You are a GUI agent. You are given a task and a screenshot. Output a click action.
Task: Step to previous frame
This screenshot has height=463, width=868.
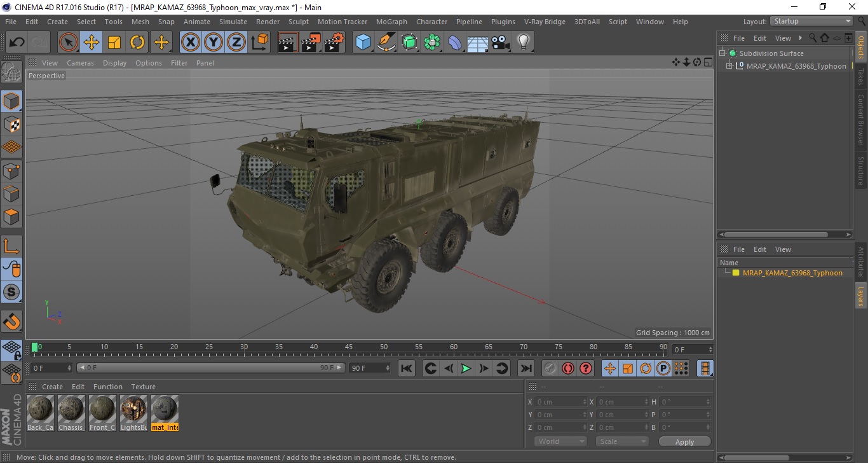pyautogui.click(x=448, y=368)
